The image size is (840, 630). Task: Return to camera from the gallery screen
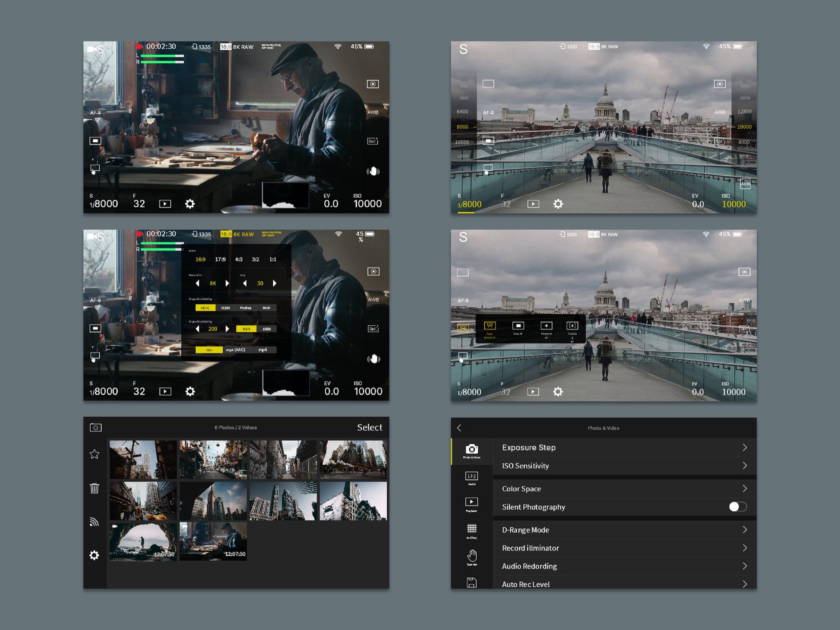[x=96, y=427]
